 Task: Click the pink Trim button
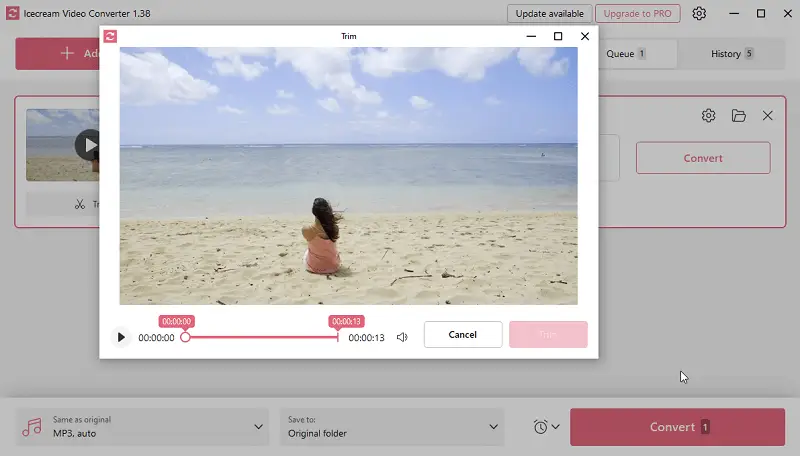click(548, 335)
